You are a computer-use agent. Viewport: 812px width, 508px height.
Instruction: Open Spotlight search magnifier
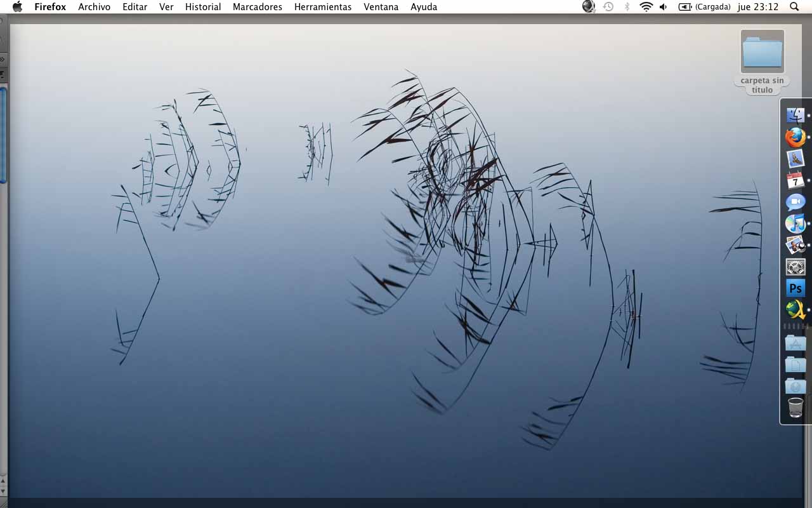[x=794, y=7]
